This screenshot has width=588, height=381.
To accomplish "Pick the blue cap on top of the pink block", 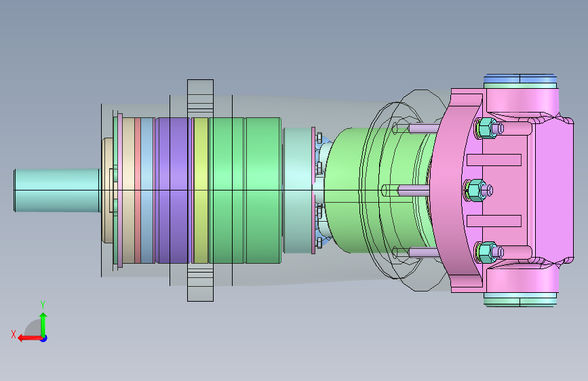I will [520, 79].
